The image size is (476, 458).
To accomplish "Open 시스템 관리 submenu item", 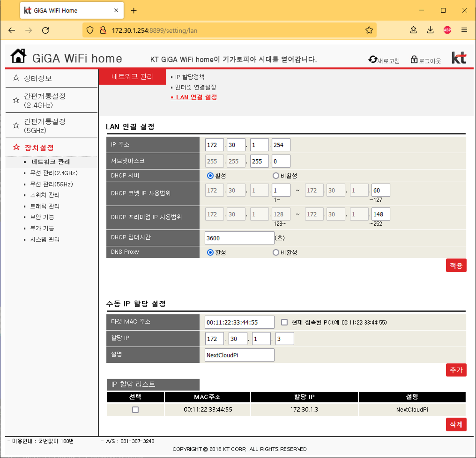I will [45, 240].
